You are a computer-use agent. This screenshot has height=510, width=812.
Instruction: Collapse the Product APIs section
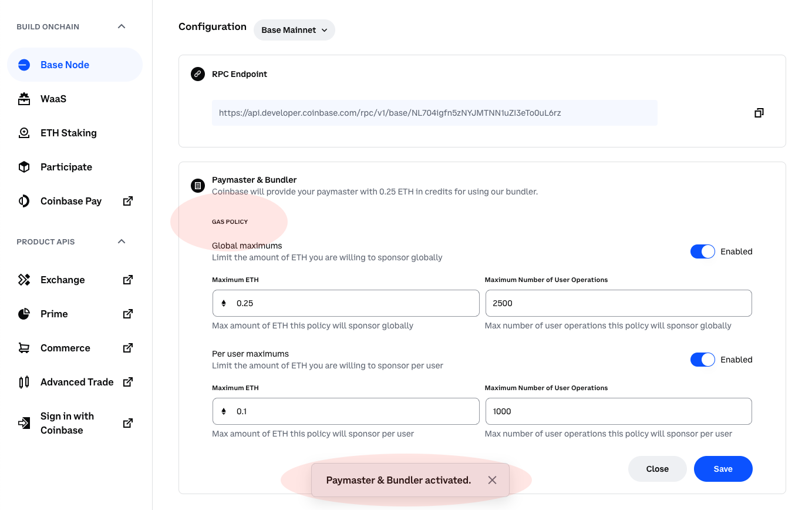tap(122, 241)
